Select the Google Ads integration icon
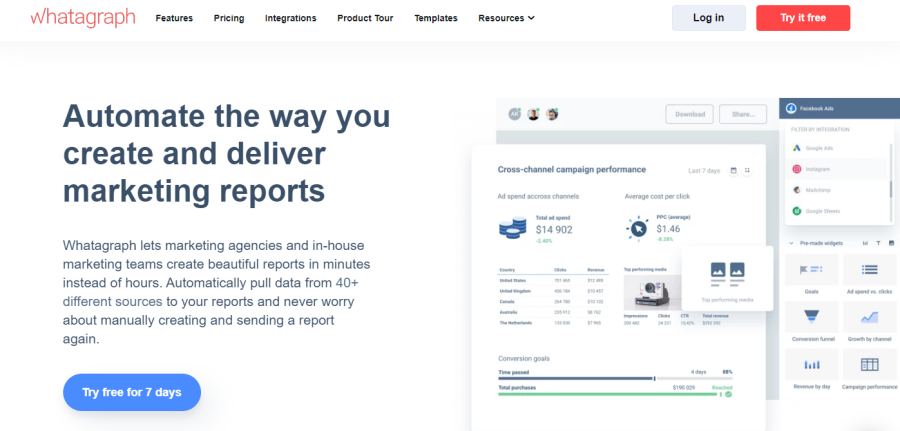 (797, 148)
